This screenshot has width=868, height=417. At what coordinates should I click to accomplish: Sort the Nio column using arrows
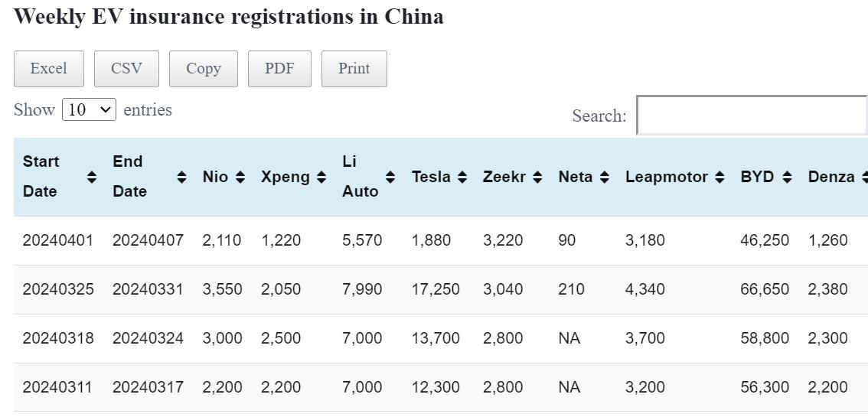[240, 177]
